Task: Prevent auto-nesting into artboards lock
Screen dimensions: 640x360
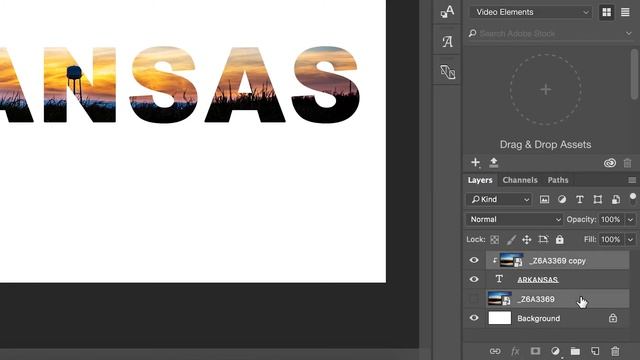Action: point(543,240)
